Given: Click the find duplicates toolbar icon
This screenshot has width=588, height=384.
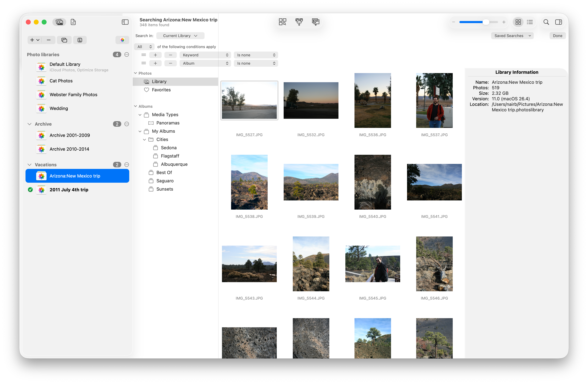Looking at the screenshot, I should point(282,22).
